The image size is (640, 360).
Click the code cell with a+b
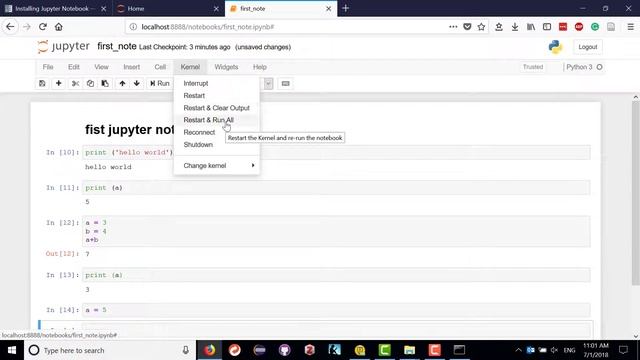(x=336, y=231)
